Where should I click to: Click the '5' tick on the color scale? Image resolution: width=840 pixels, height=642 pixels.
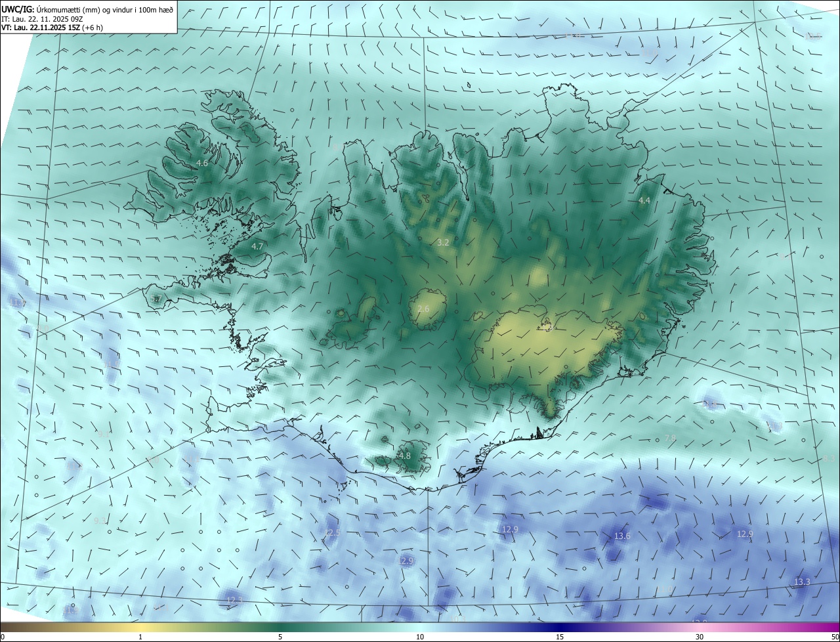tap(280, 637)
